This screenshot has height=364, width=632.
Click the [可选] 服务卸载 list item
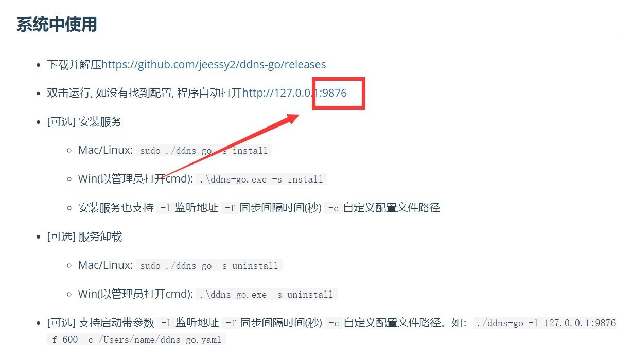[84, 237]
